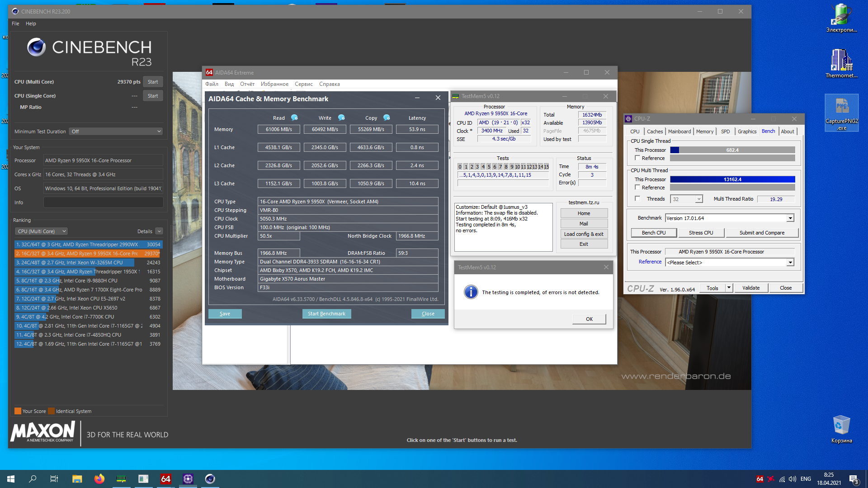Switch to the Mainboard tab in CPU-Z
This screenshot has height=488, width=868.
point(679,131)
